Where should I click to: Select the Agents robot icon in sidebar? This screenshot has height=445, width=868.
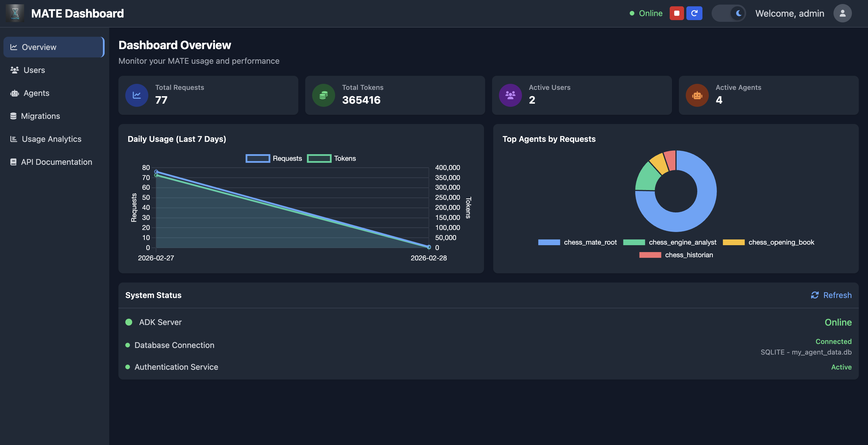[14, 93]
